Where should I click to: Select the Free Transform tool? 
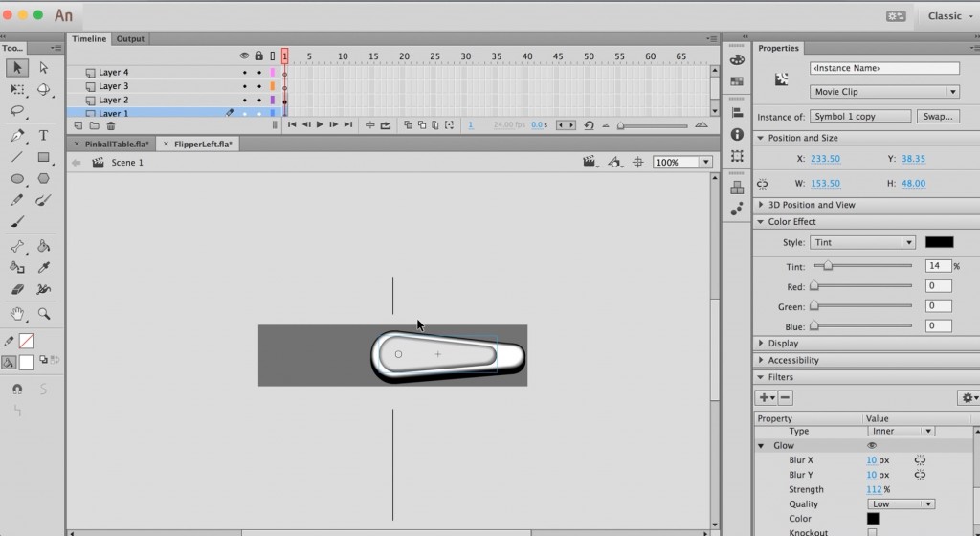click(17, 89)
